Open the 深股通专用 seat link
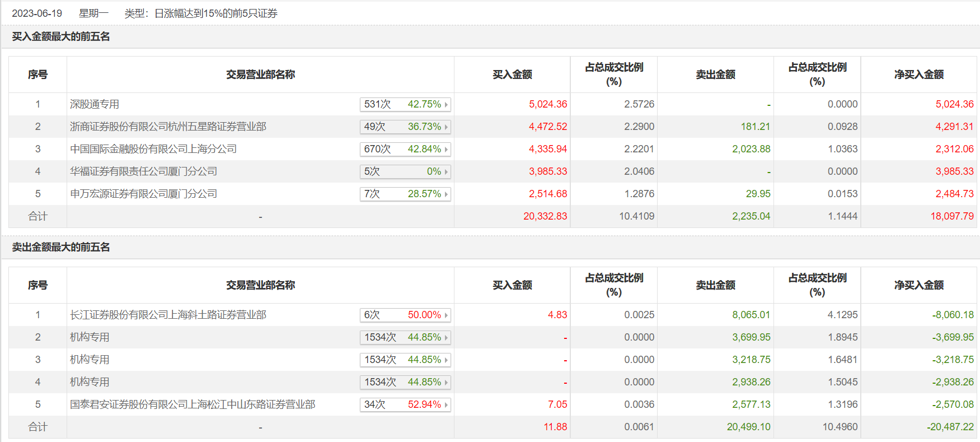The height and width of the screenshot is (442, 980). [95, 104]
